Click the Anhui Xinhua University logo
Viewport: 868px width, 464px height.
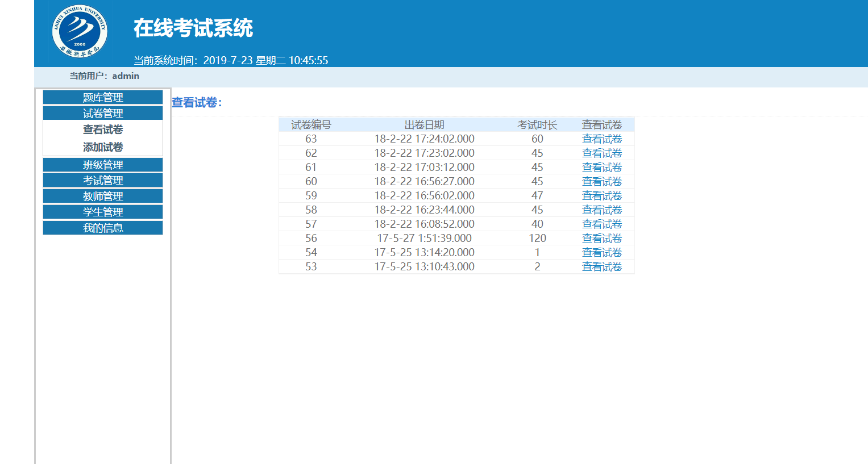(80, 32)
